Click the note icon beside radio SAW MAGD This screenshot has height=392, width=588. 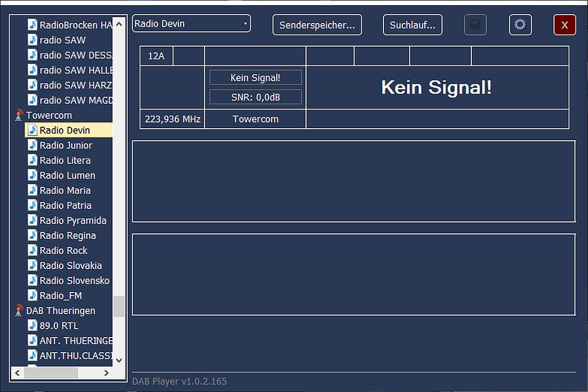32,100
